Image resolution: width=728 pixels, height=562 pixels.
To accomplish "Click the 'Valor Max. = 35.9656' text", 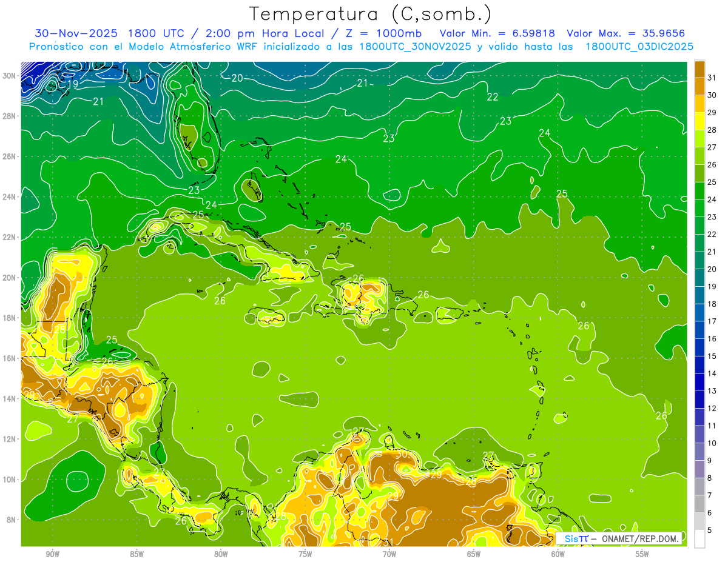I will 625,33.
